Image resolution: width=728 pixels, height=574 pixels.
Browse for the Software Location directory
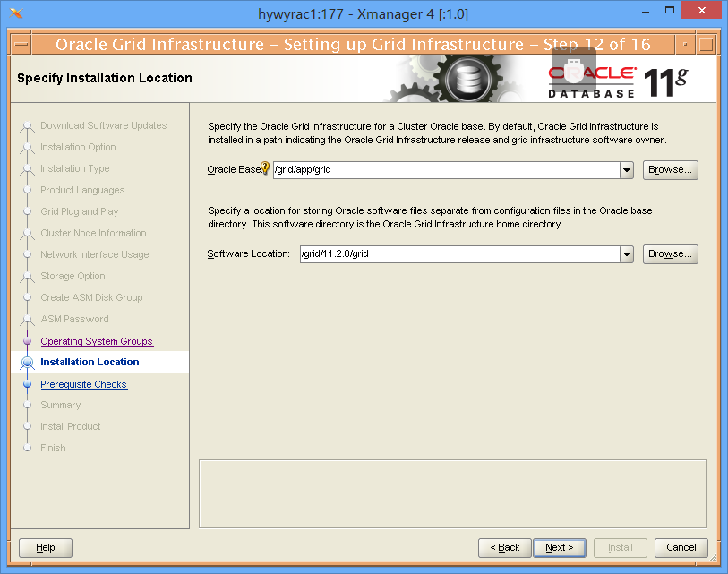[x=670, y=254]
